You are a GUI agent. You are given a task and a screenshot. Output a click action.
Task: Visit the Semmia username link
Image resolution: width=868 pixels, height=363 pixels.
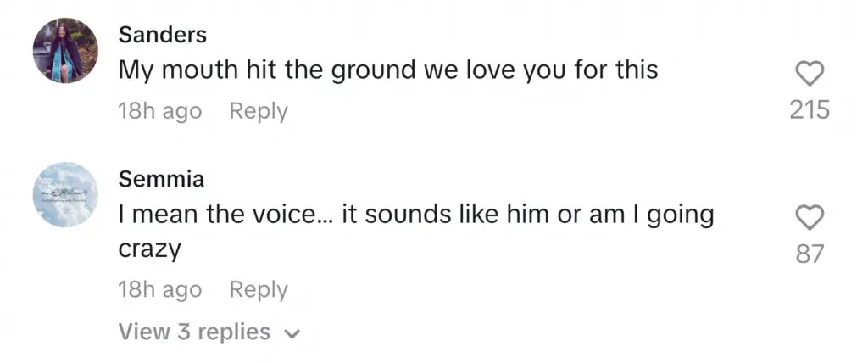161,180
